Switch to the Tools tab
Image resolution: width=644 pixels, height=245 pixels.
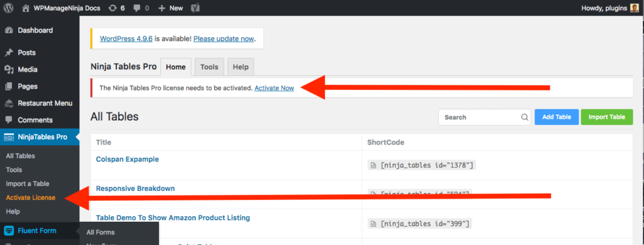coord(209,67)
